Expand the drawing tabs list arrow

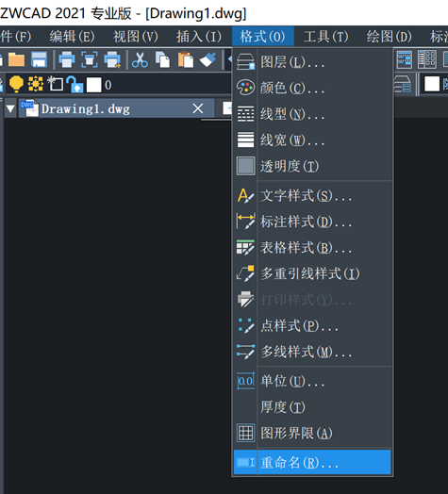tap(10, 108)
